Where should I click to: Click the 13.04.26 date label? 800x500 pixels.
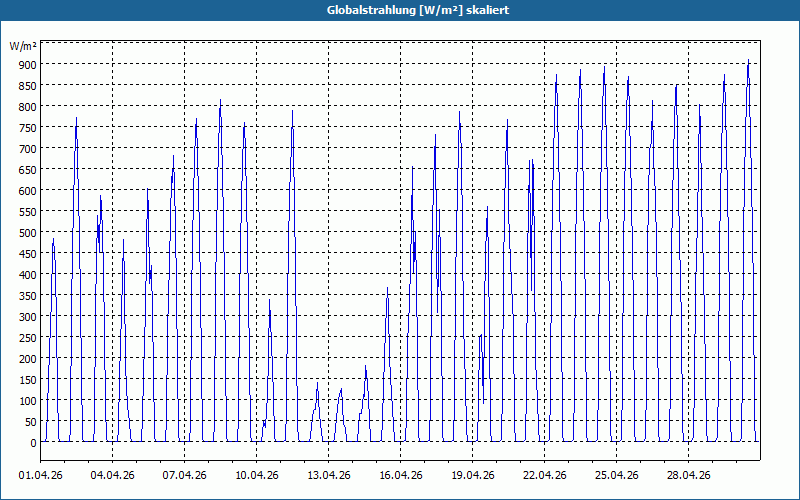point(329,475)
